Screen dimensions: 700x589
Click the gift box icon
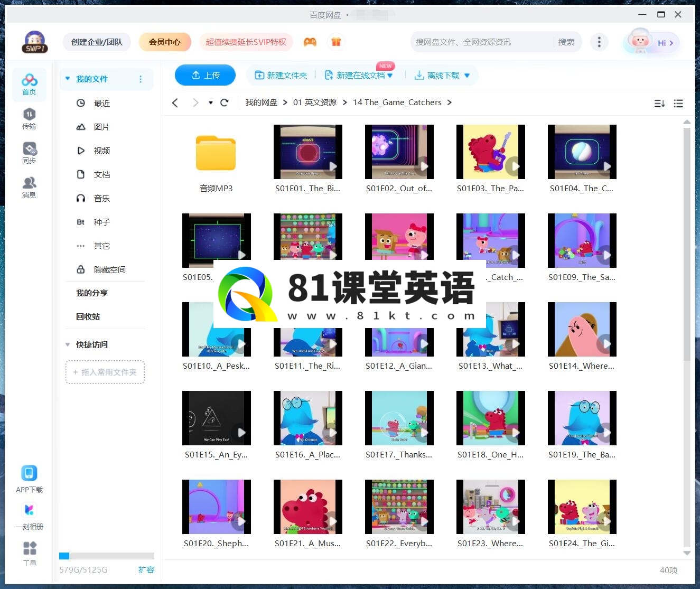coord(336,42)
